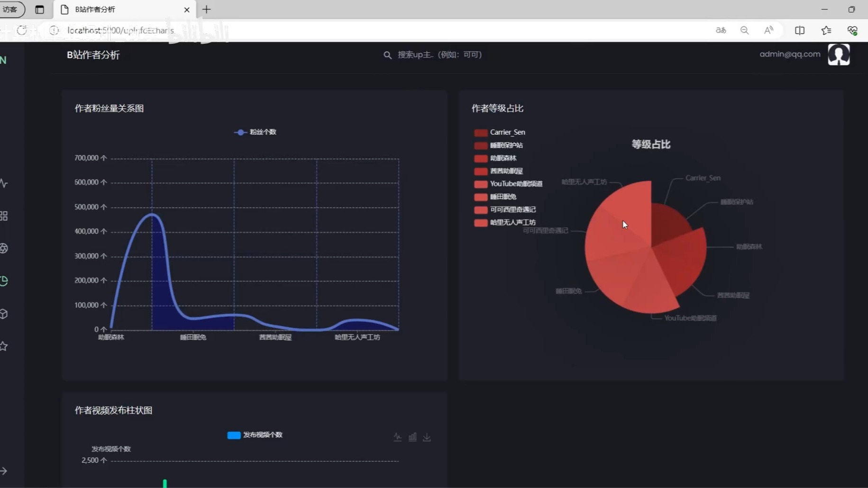Toggle 睡田眠兔 legend entry in pie chart
This screenshot has height=488, width=868.
pyautogui.click(x=495, y=197)
